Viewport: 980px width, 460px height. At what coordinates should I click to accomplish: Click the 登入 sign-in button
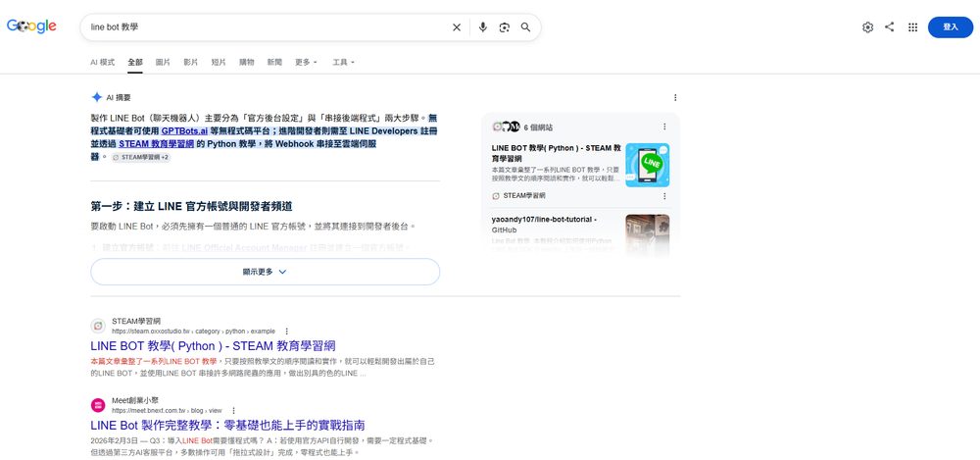coord(950,27)
